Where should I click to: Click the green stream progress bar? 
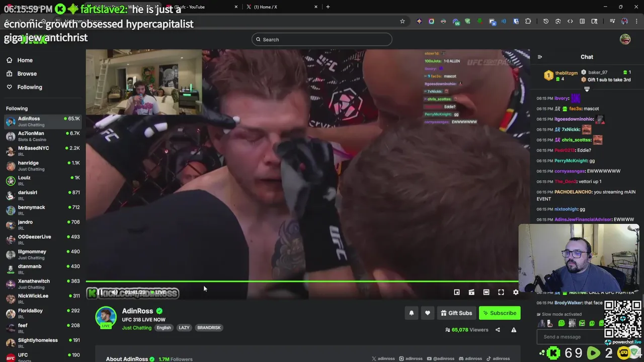click(302, 282)
